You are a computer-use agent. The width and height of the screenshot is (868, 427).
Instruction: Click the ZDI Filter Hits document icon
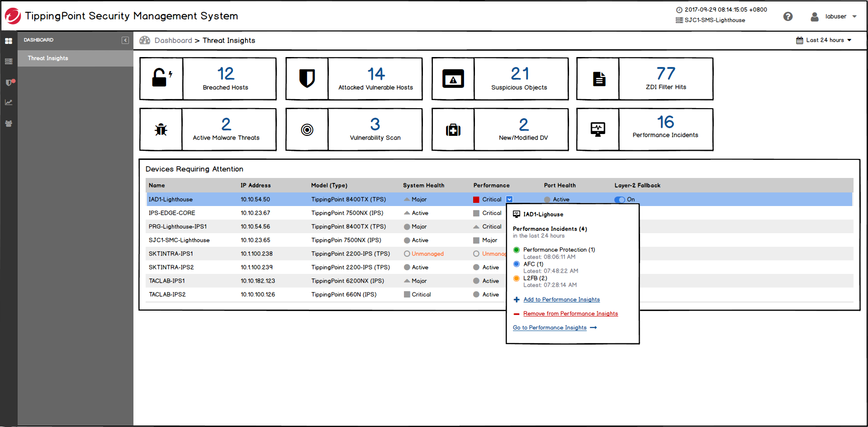[599, 79]
